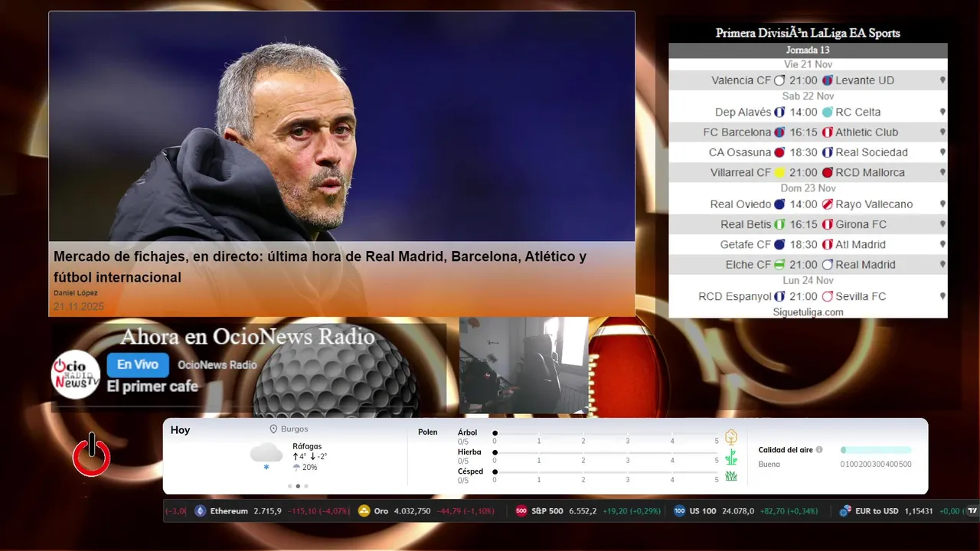Select the third weather carousel dot
Viewport: 980px width, 551px height.
306,486
